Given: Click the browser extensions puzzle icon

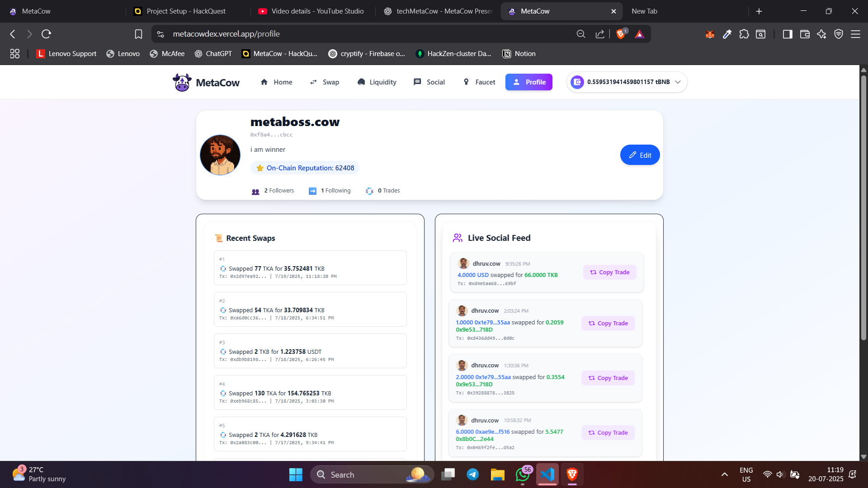Looking at the screenshot, I should pos(744,34).
